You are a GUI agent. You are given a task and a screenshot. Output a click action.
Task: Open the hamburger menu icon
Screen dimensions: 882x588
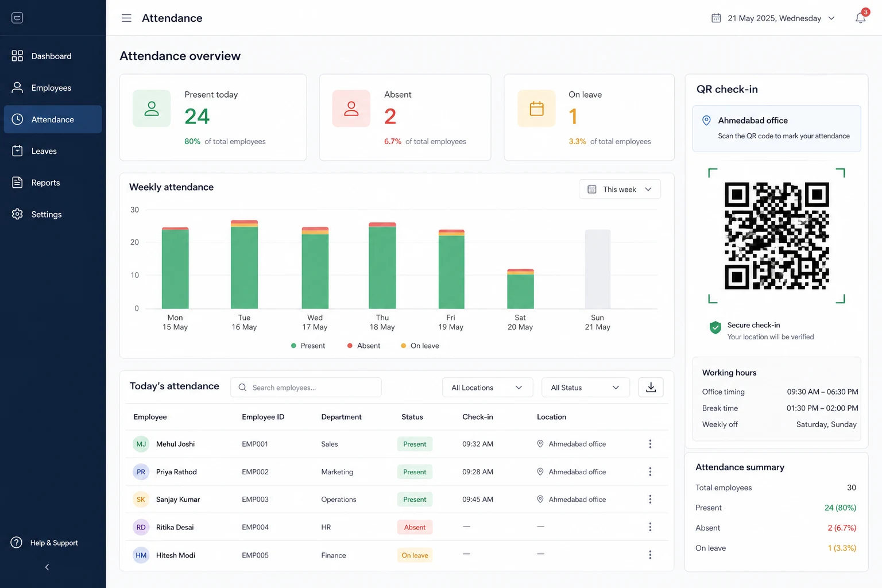pyautogui.click(x=126, y=18)
